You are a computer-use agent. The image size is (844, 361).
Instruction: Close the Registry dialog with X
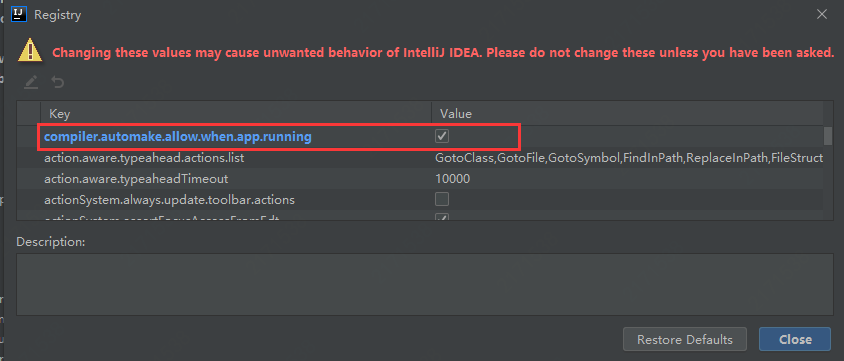(822, 15)
